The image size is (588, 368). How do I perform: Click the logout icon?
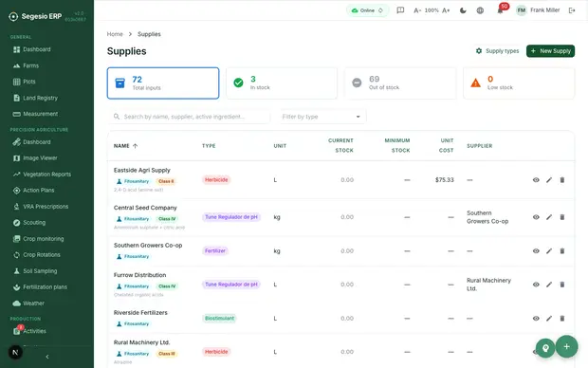point(572,10)
